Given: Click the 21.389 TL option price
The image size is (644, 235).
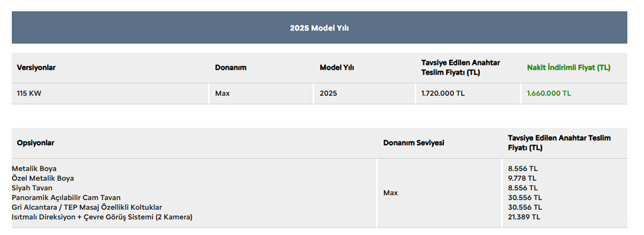Looking at the screenshot, I should [x=524, y=217].
